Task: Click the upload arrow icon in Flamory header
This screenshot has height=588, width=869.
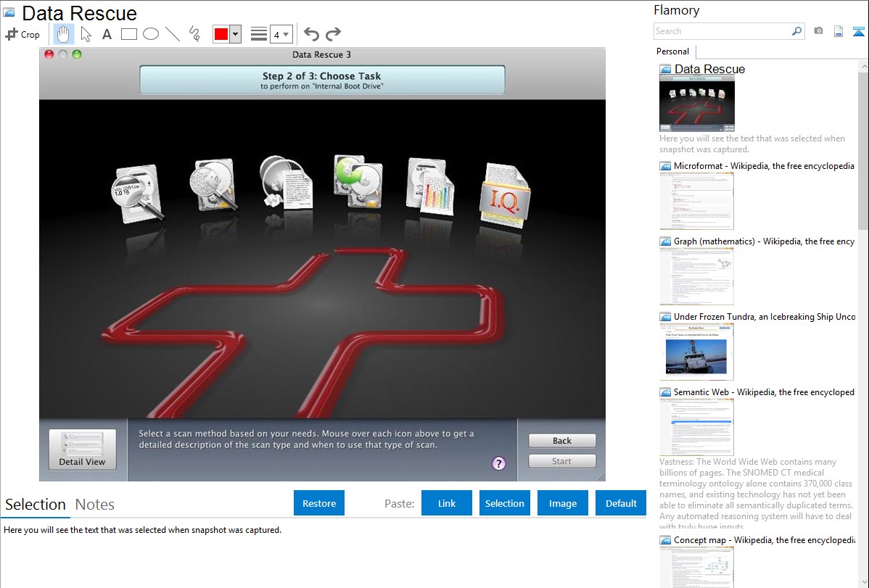Action: [x=858, y=31]
